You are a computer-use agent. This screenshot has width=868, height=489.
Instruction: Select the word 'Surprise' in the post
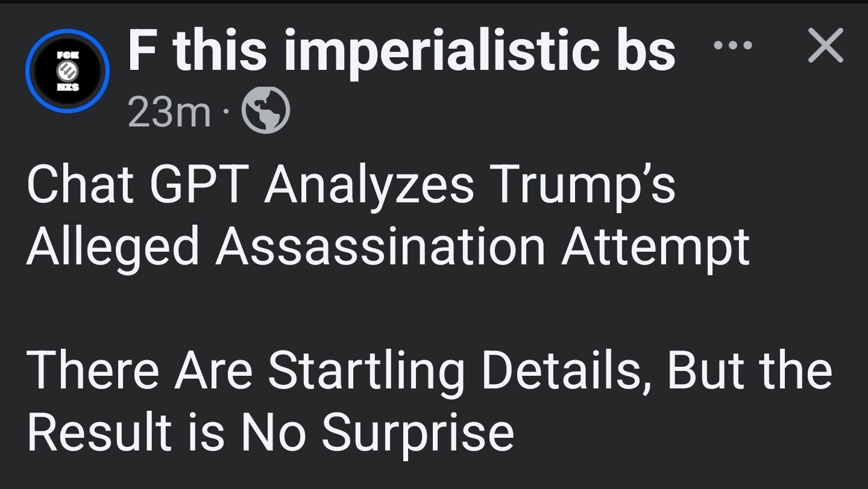coord(418,433)
